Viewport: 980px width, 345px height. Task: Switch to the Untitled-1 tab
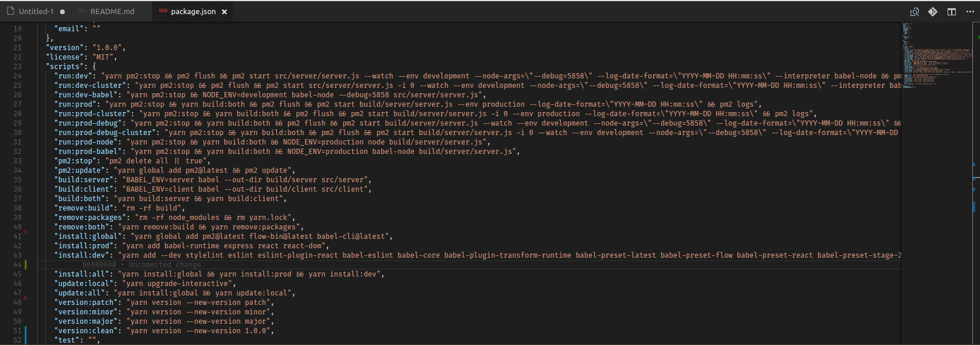click(x=36, y=11)
